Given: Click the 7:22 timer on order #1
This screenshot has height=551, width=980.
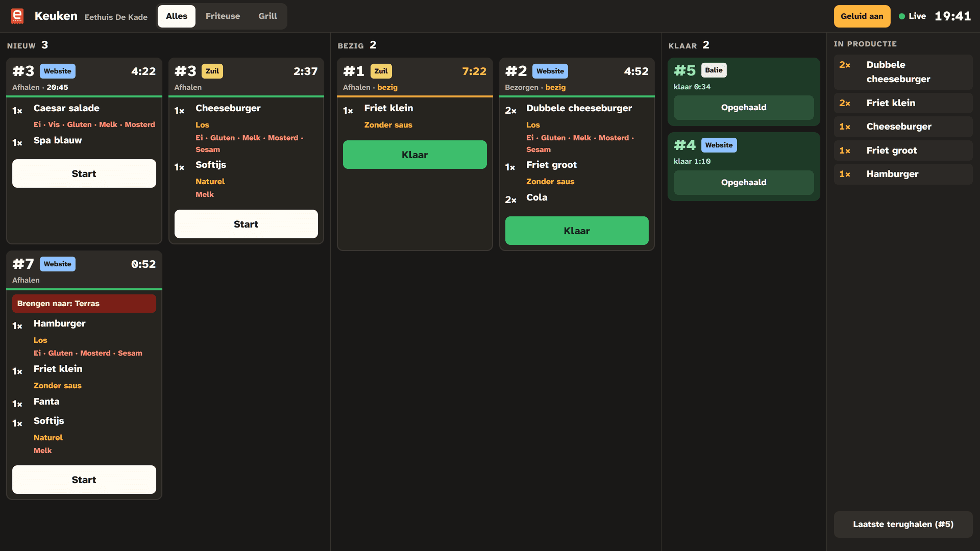Looking at the screenshot, I should coord(474,71).
